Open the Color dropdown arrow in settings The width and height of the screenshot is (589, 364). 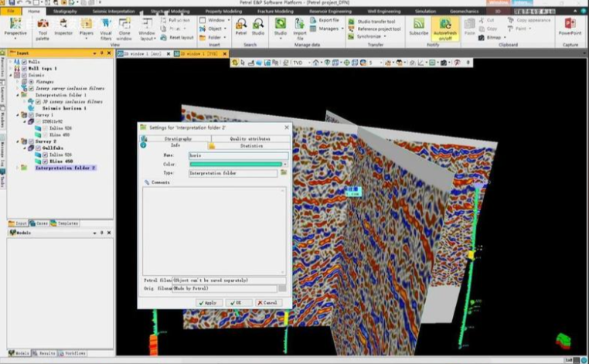(284, 164)
